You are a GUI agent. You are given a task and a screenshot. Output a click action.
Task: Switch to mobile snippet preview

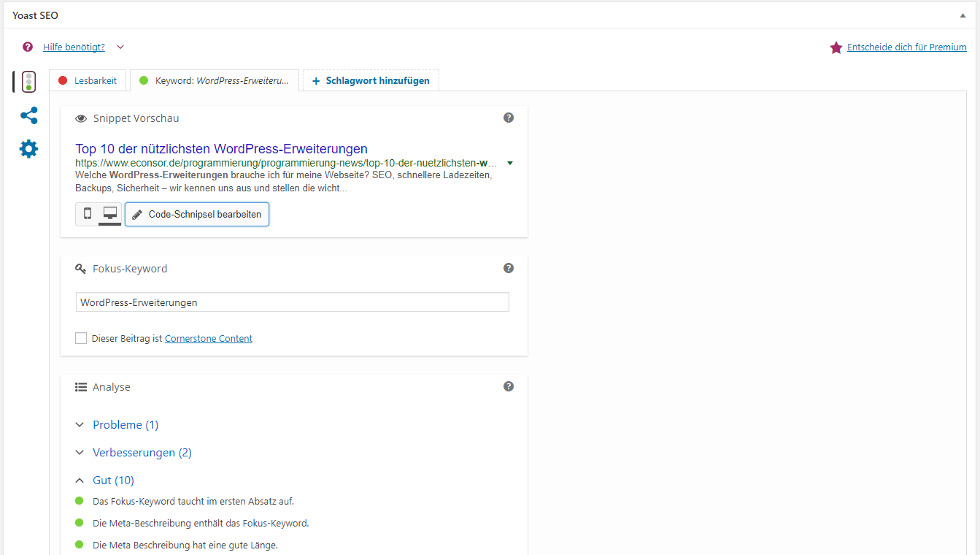coord(88,214)
